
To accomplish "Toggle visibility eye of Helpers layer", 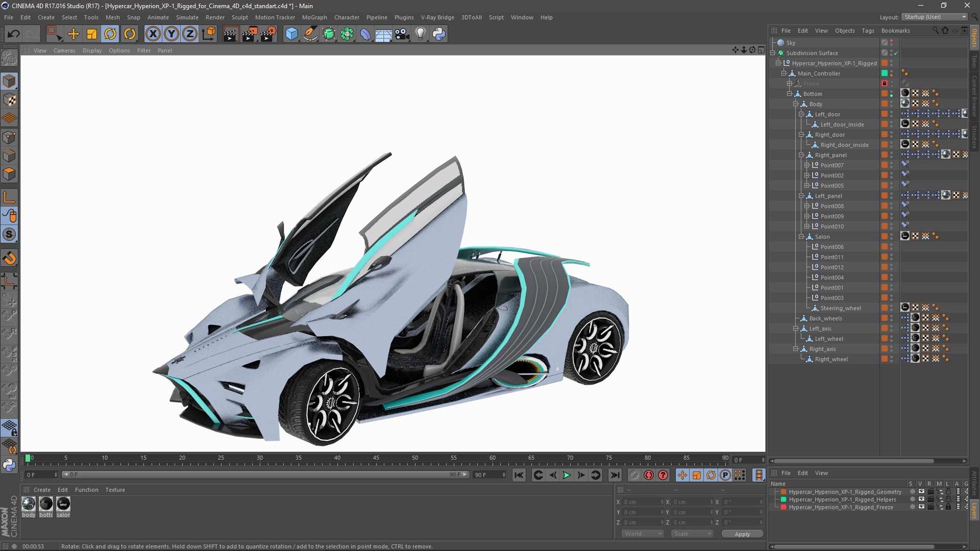I will point(921,499).
